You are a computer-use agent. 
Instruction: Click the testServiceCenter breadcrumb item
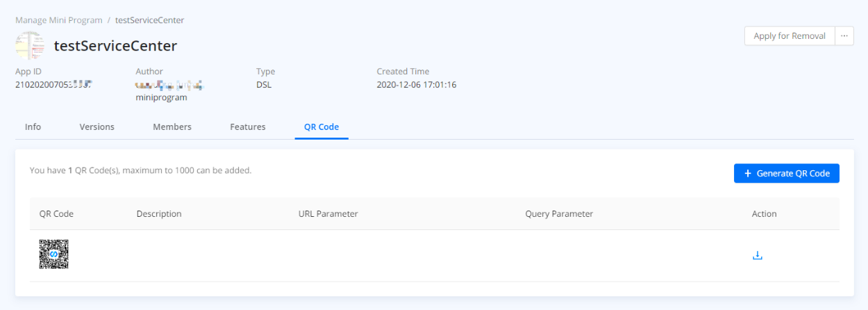click(149, 20)
